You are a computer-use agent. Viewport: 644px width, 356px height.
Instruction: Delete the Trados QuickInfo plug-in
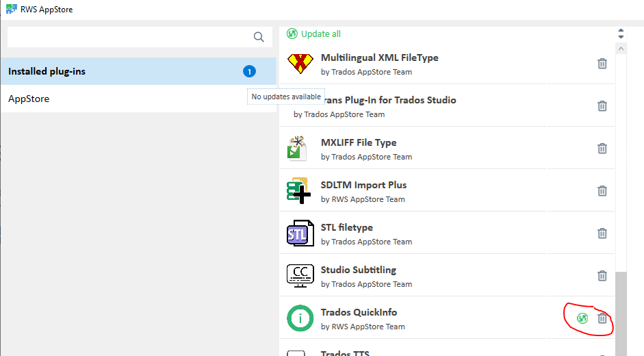tap(602, 318)
